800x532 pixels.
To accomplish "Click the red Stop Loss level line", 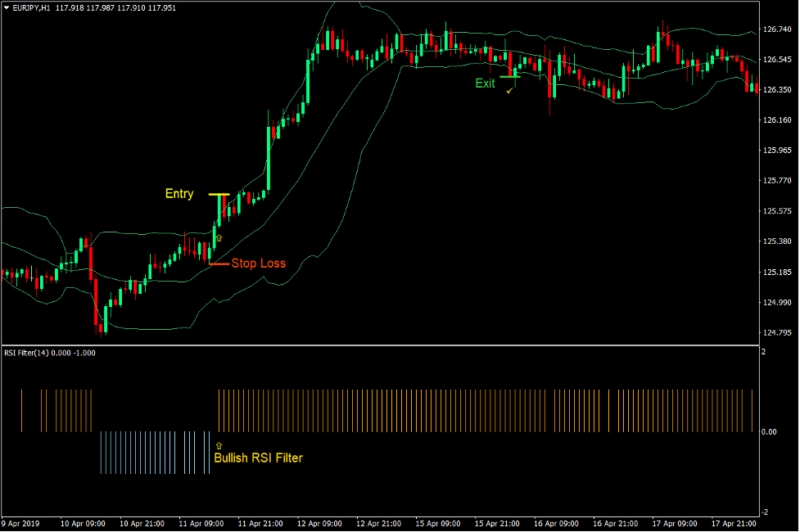I will click(219, 264).
